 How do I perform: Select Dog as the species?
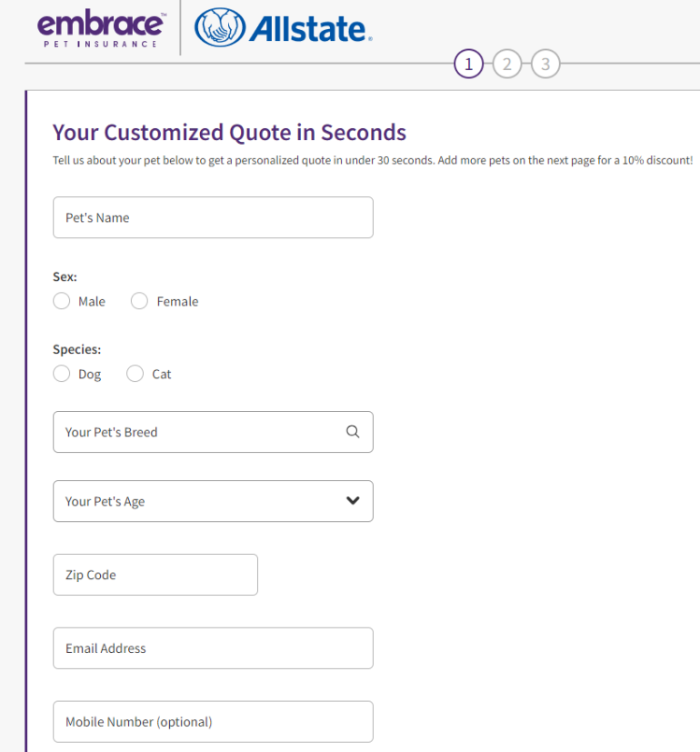click(62, 374)
